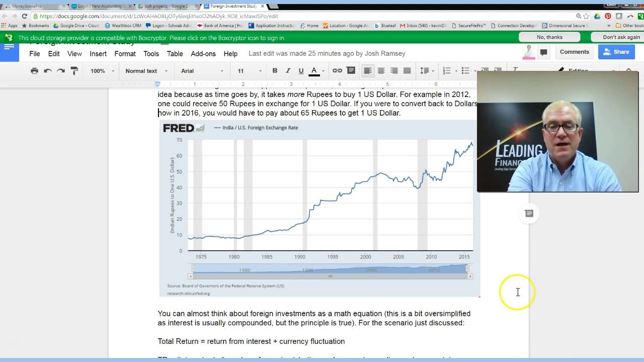
Task: Click the comment icon in the right margin
Action: 529,214
